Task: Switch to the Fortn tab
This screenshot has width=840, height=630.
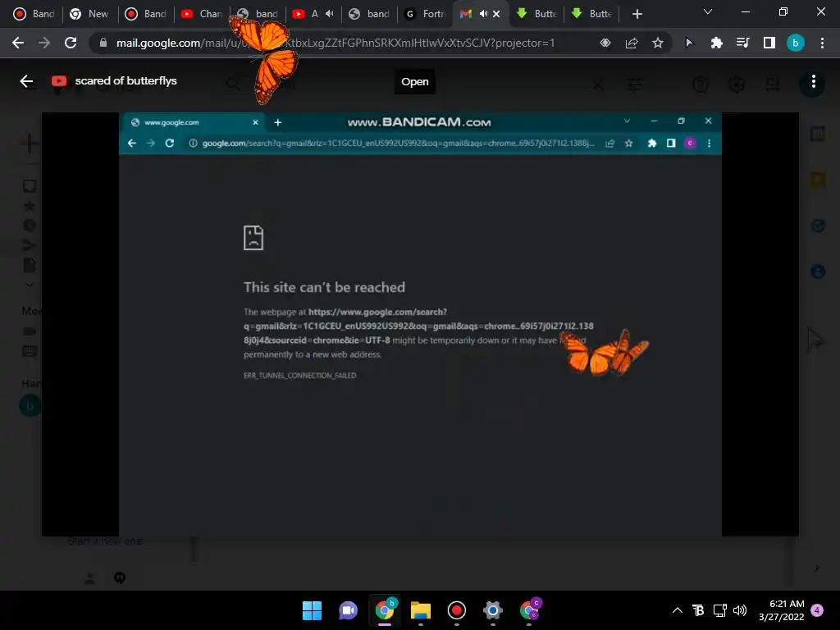Action: (426, 14)
